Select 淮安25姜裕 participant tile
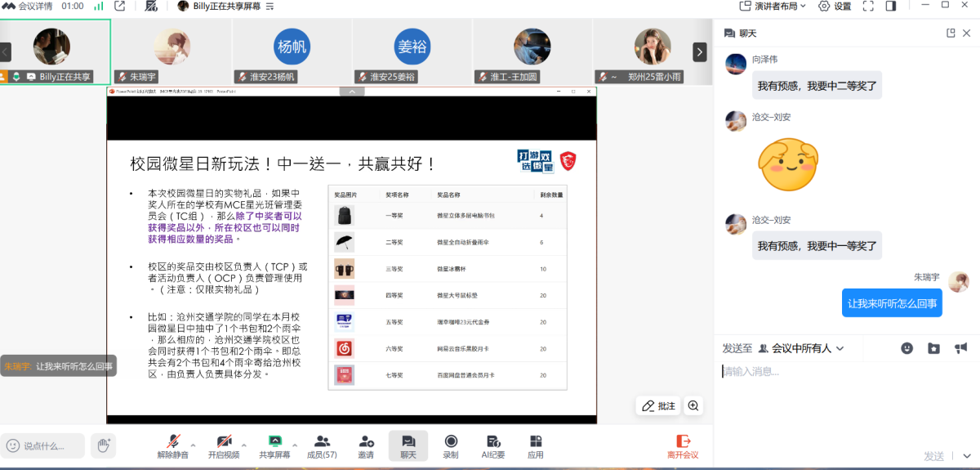This screenshot has width=980, height=470. (x=412, y=51)
